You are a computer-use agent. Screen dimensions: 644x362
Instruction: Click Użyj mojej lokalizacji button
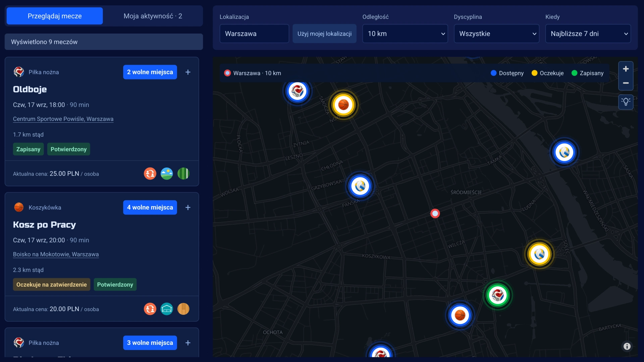point(324,34)
